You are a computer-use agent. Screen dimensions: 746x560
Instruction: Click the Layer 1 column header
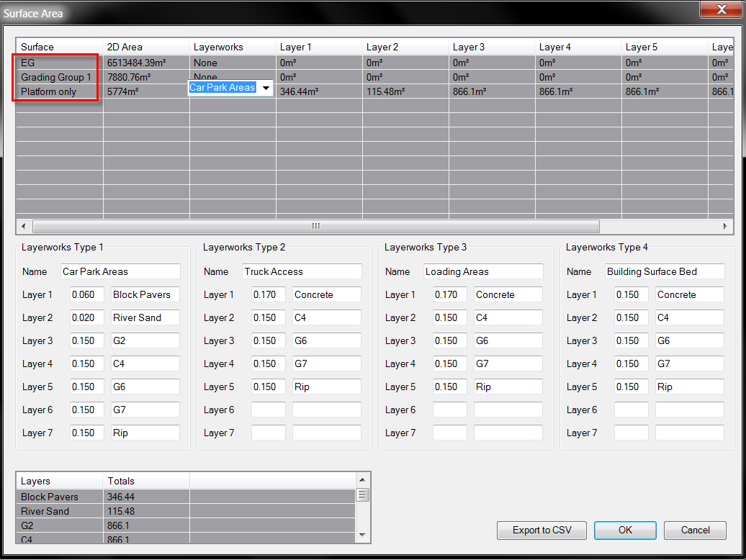[x=319, y=47]
